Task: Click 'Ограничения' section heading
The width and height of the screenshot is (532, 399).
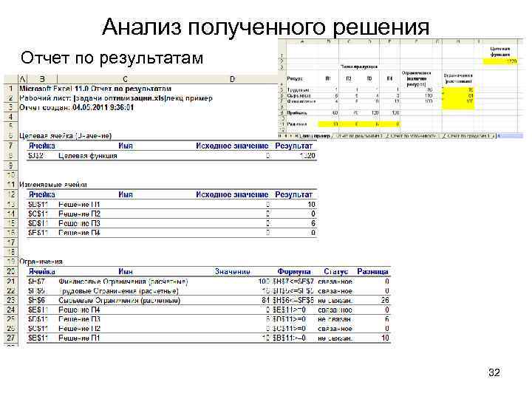Action: coord(41,262)
